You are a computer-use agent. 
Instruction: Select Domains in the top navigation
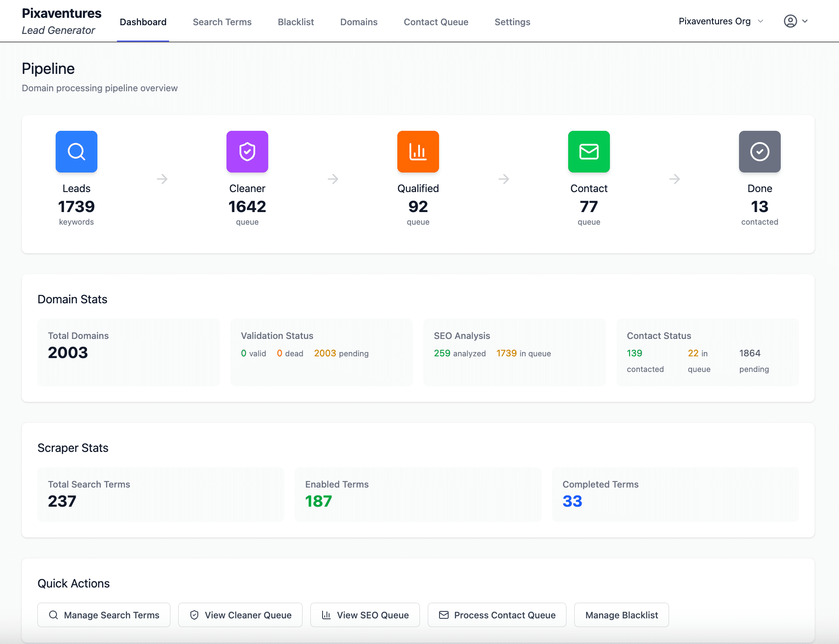tap(359, 22)
